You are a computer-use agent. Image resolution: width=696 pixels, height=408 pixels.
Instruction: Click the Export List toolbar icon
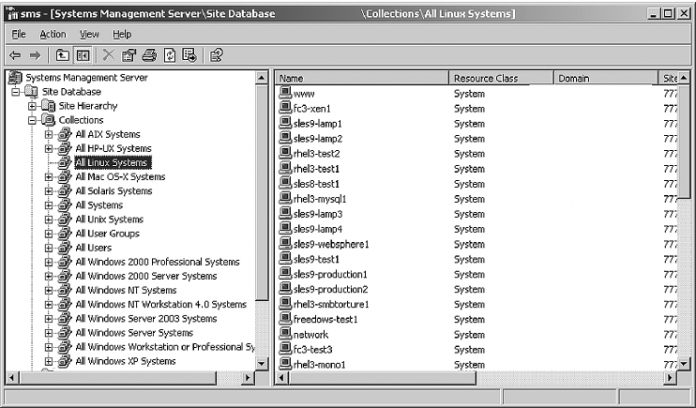coord(190,55)
